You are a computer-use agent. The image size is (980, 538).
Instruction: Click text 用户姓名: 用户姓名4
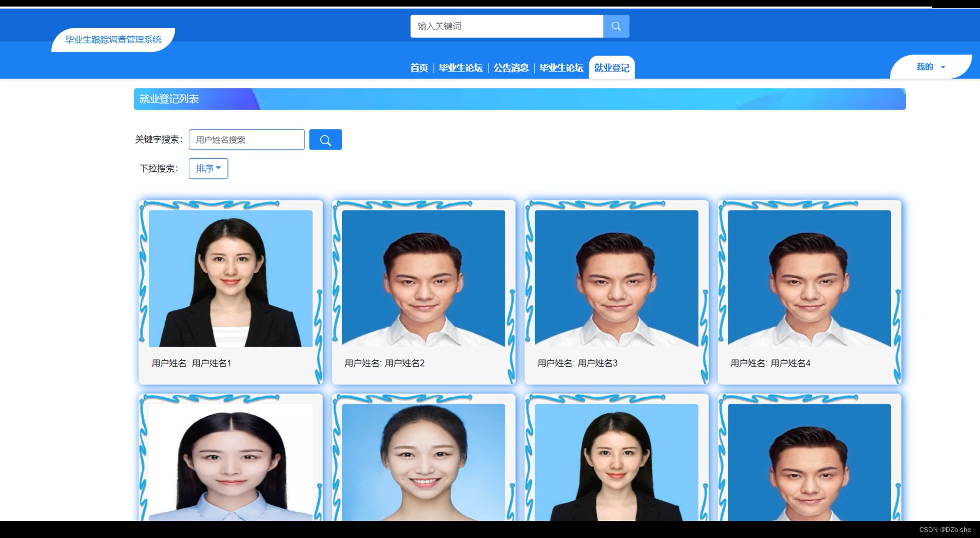point(770,363)
